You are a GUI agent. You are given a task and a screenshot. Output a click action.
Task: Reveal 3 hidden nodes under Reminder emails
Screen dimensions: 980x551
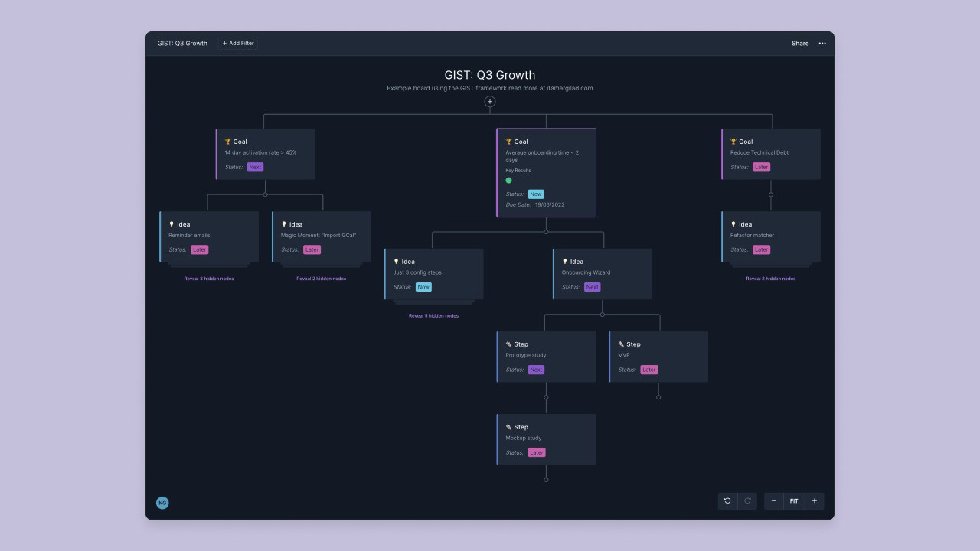[209, 279]
